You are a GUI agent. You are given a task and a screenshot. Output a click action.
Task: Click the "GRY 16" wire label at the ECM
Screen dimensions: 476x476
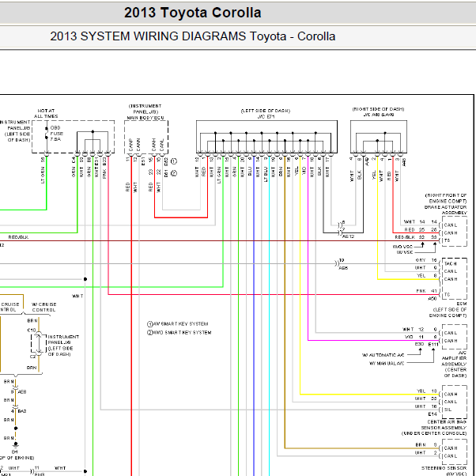click(x=426, y=260)
